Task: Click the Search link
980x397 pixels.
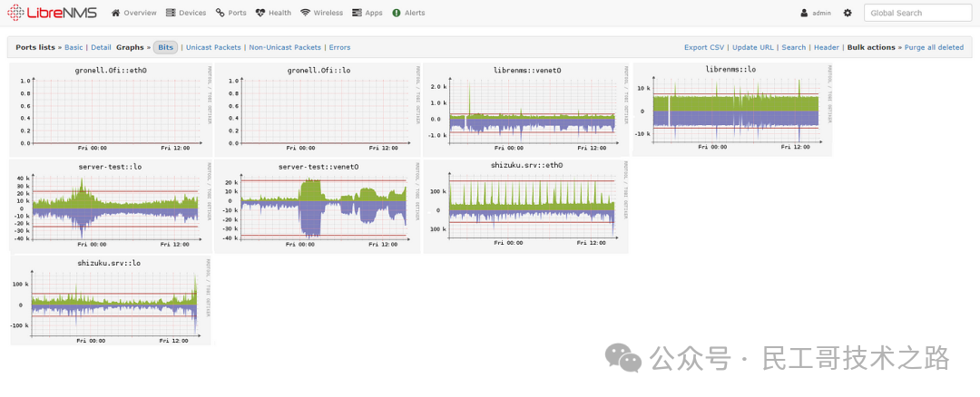Action: click(x=794, y=47)
